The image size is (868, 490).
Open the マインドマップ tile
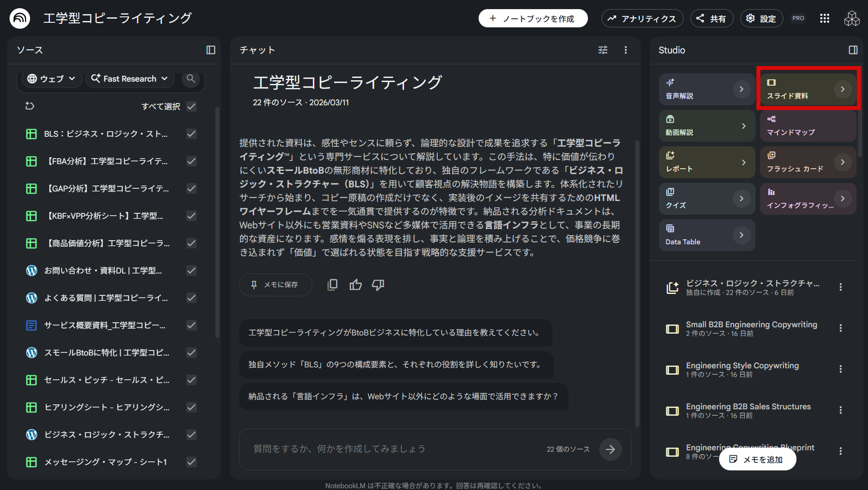pos(808,126)
